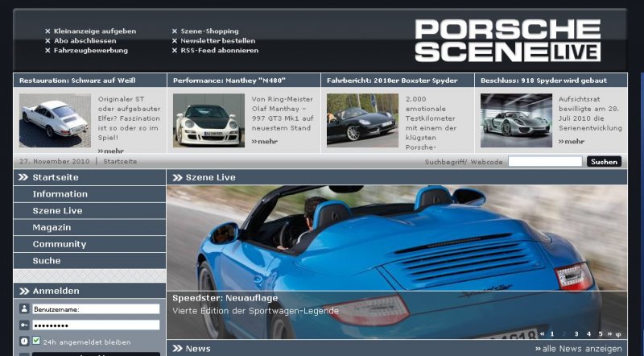
Task: Click the Newsletter bestellen link
Action: (x=218, y=41)
